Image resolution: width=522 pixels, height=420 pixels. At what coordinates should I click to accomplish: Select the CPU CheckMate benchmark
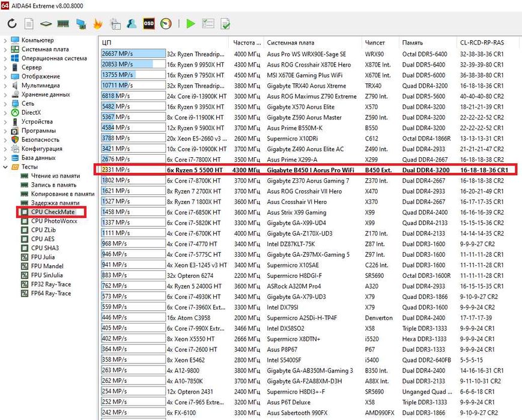[x=53, y=212]
